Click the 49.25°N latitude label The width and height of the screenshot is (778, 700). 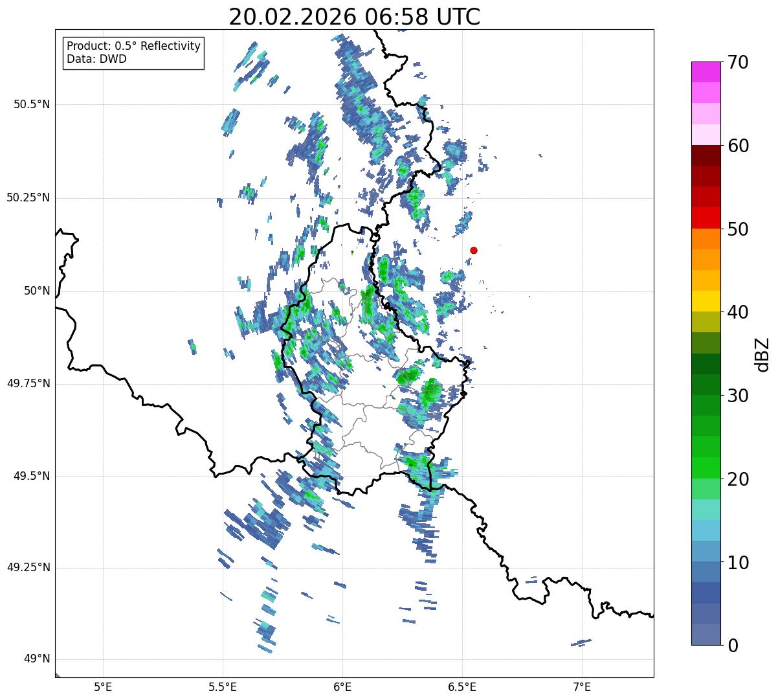click(28, 567)
